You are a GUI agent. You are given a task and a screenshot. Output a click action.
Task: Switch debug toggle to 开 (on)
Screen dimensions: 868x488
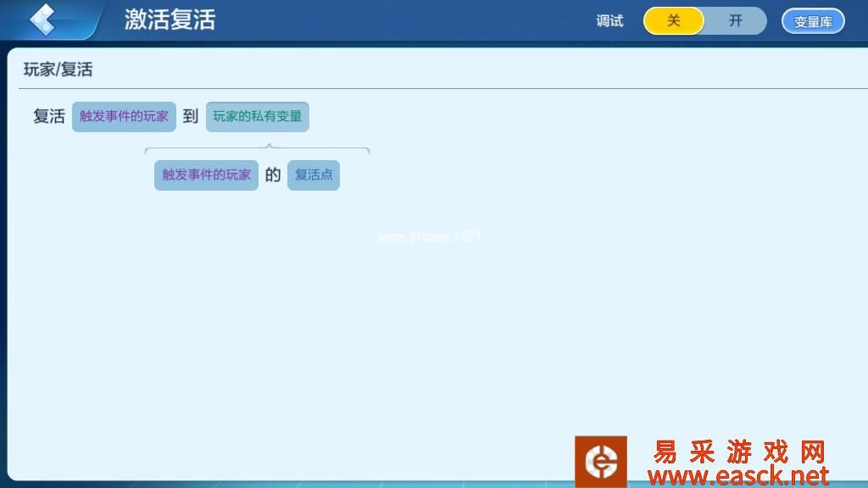[735, 21]
